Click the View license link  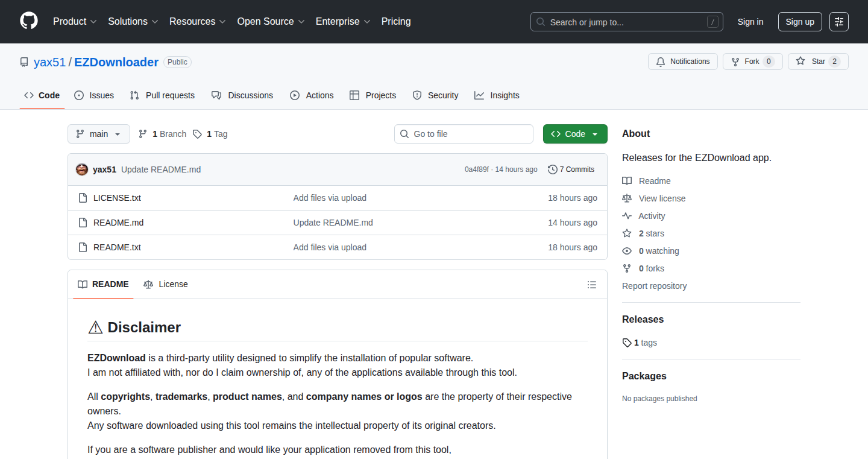[654, 198]
